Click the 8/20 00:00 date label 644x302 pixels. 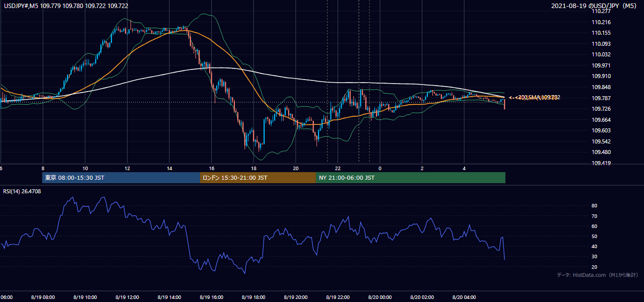pos(380,297)
